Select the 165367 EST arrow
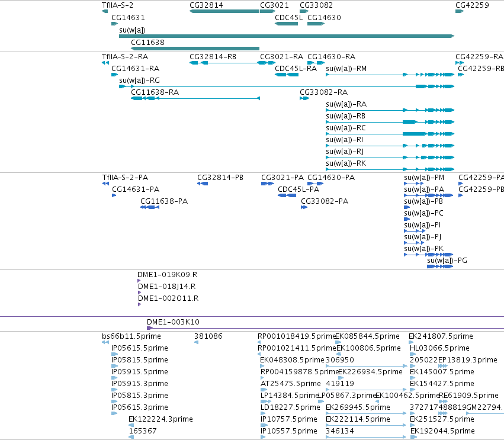Viewport: 504px width, 440px height. (131, 437)
